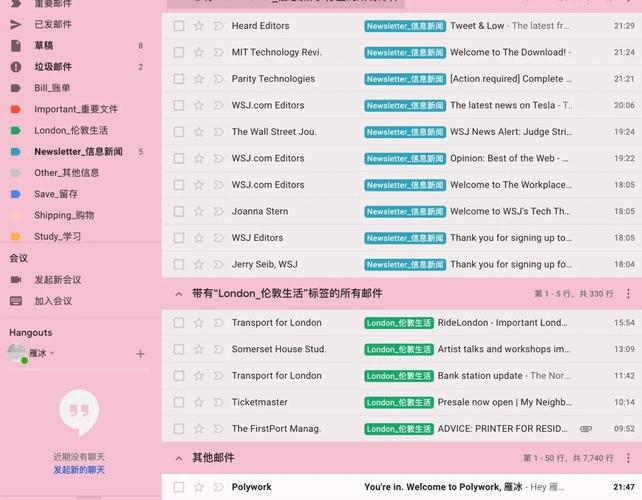
Task: Click the spam warning icon
Action: [x=16, y=67]
